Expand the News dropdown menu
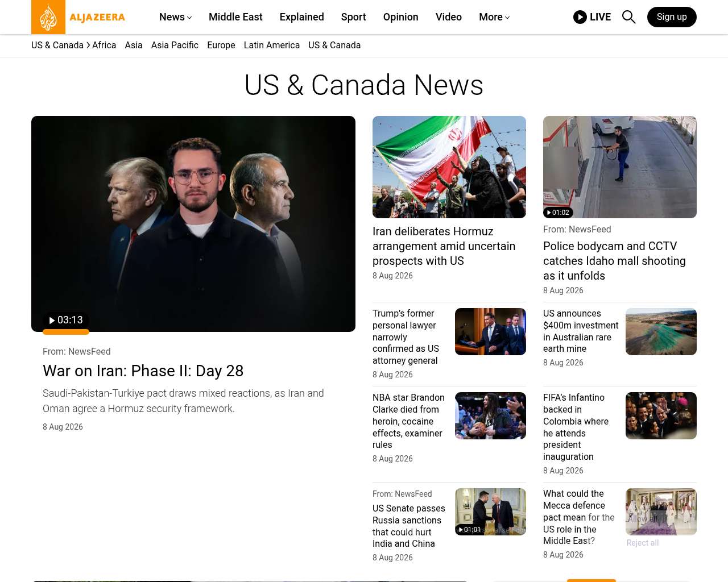 (x=176, y=17)
